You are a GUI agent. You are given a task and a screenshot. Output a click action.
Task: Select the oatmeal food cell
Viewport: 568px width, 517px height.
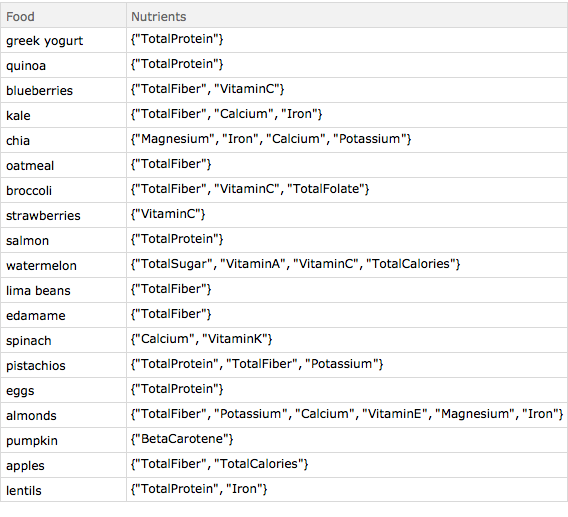(63, 165)
